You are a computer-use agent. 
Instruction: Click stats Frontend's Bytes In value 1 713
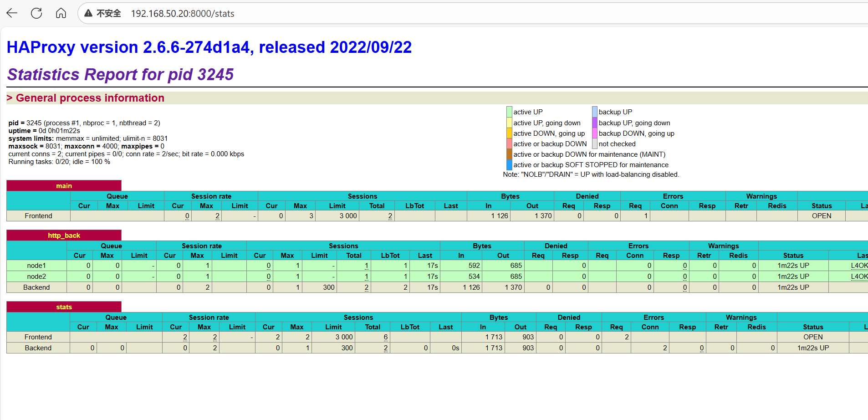coord(494,337)
